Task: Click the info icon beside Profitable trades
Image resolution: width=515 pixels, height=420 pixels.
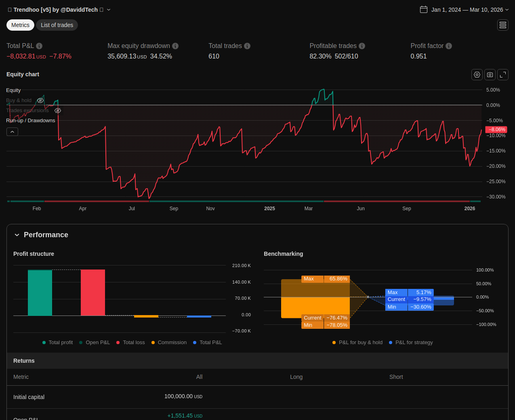Action: (x=362, y=46)
